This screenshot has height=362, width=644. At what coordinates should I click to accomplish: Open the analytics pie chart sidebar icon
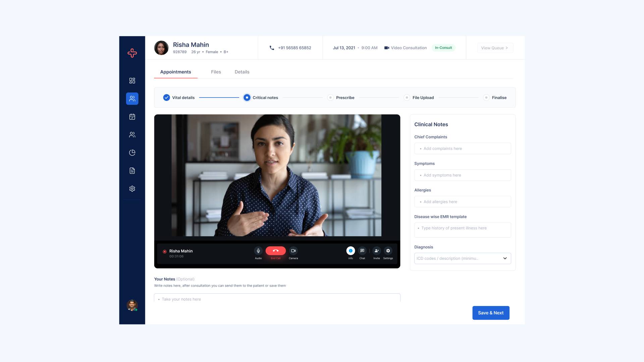[132, 153]
